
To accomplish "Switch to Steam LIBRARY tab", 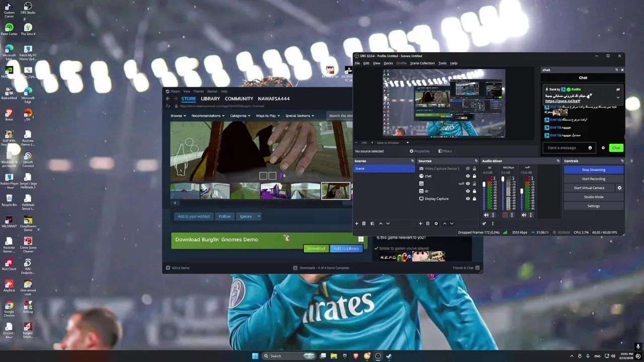I will click(x=210, y=99).
